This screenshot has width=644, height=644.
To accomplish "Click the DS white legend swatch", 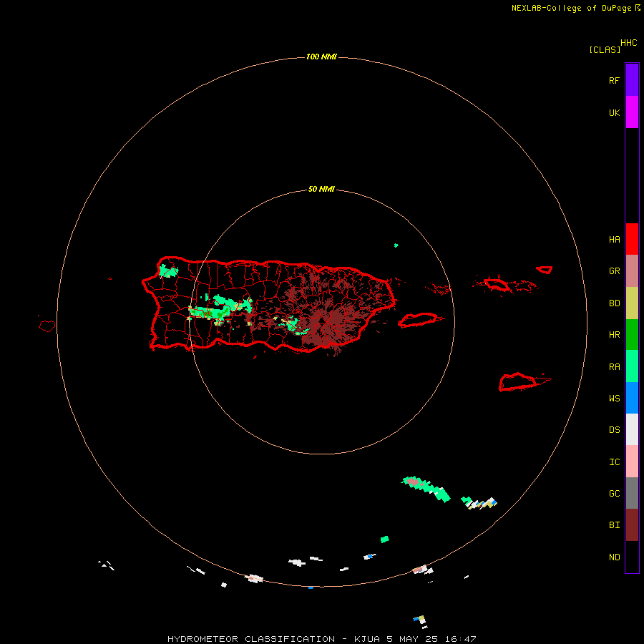I will click(632, 429).
